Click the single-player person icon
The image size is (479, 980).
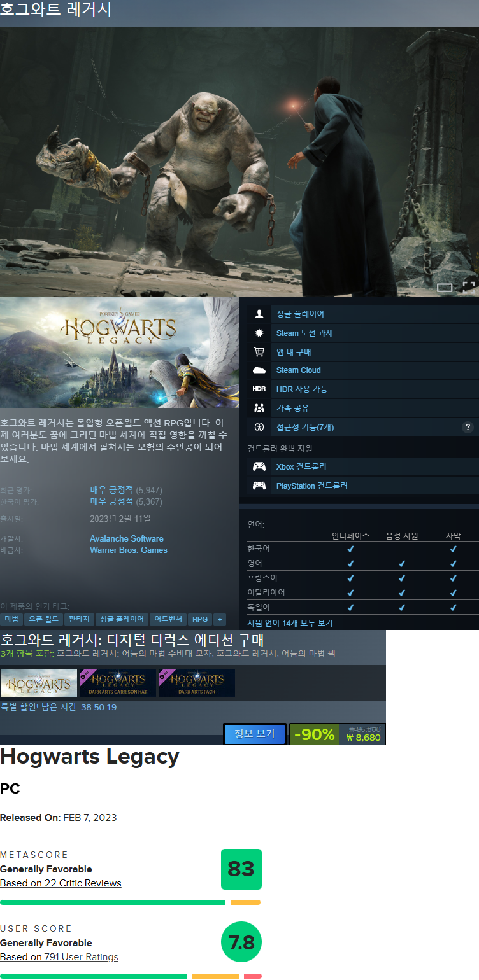(x=259, y=314)
